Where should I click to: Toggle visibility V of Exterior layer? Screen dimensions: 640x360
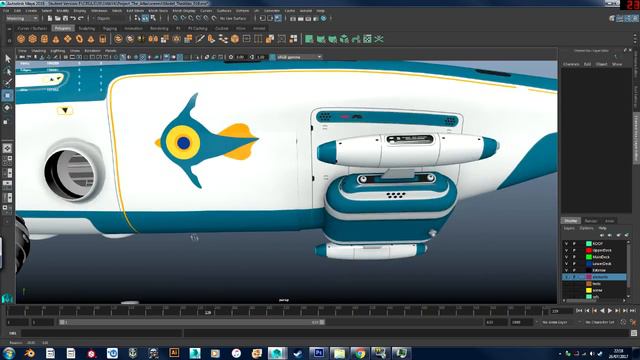click(566, 270)
